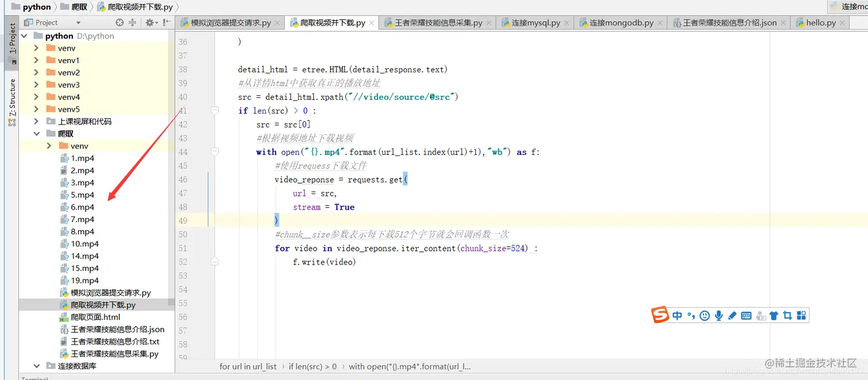868x380 pixels.
Task: Select 王者荣耀技能信息介绍.txt in project tree
Action: (115, 341)
